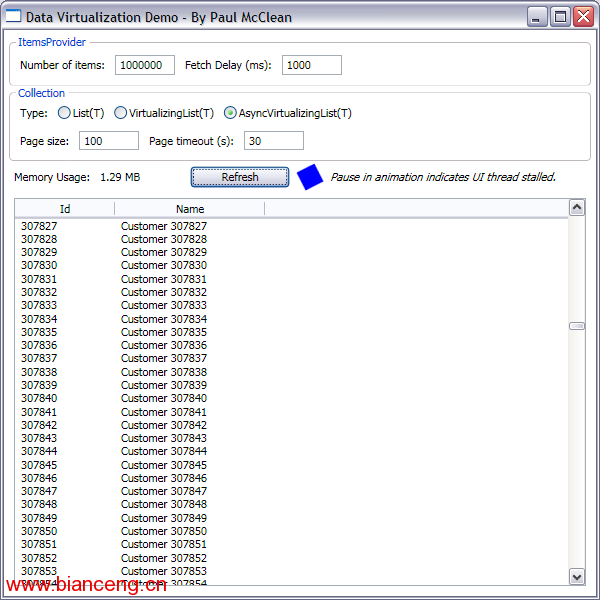The image size is (600, 600).
Task: Select the Customer 307842 row
Action: [x=292, y=425]
